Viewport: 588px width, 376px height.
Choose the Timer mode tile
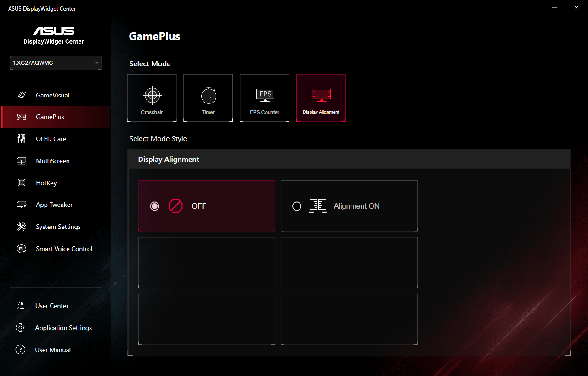point(208,98)
